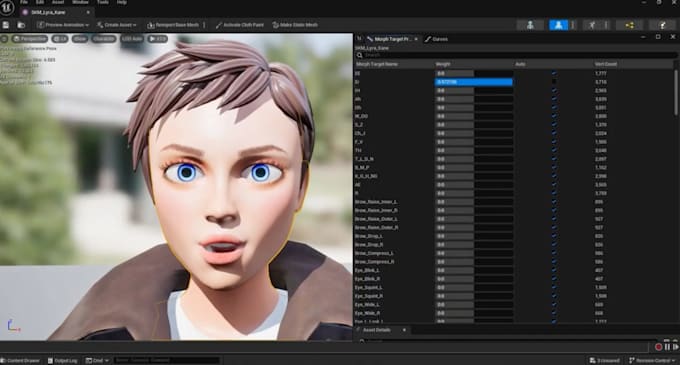This screenshot has height=365, width=680.
Task: Click the Save asset icon in toolbar
Action: 6,25
